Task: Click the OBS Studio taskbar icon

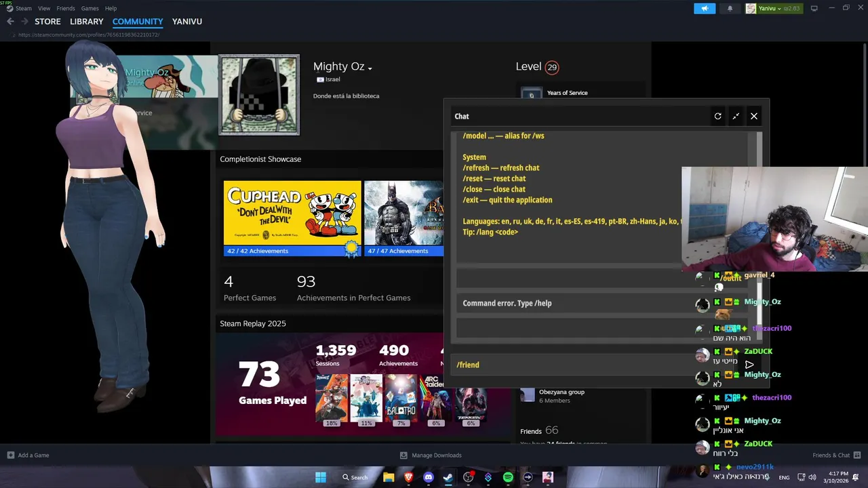Action: click(x=468, y=477)
